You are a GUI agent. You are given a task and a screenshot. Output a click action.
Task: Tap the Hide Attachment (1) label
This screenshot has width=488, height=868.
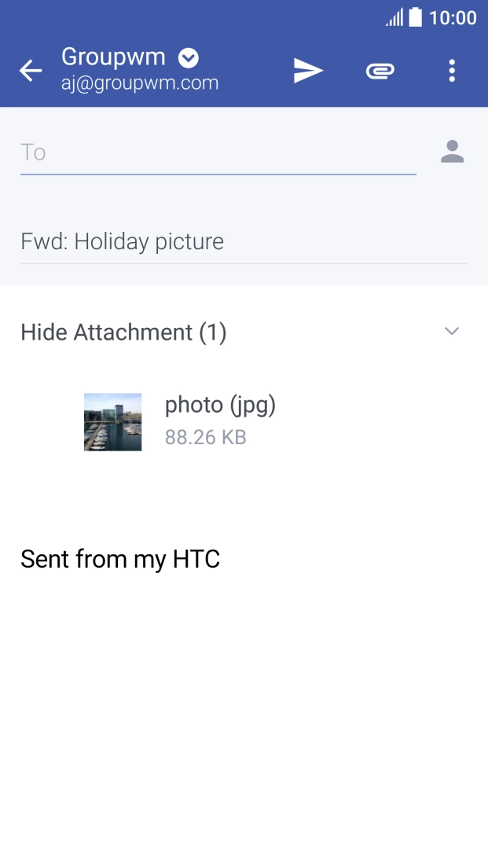[123, 333]
